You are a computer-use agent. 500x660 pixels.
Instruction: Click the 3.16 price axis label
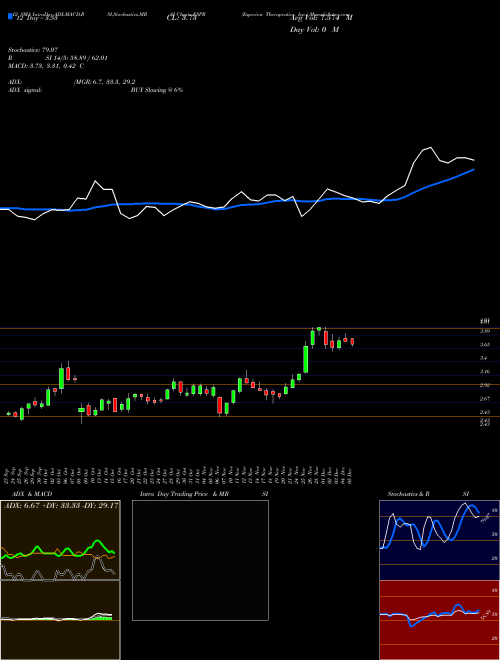pyautogui.click(x=484, y=372)
